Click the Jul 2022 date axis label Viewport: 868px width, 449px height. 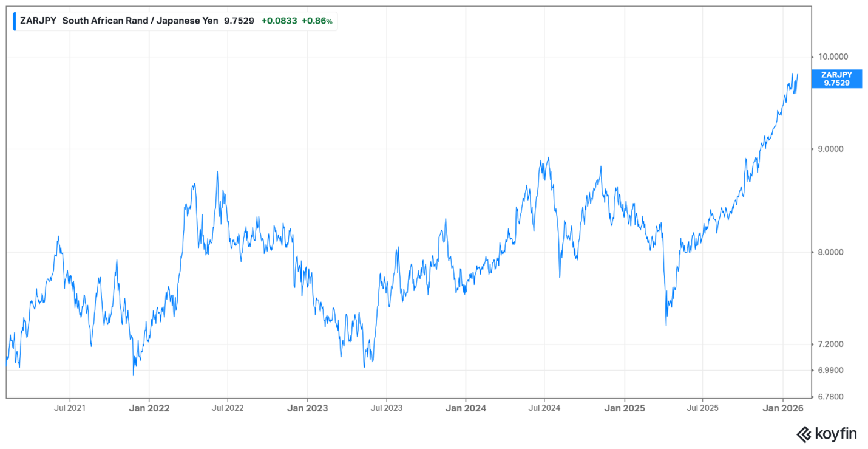click(x=228, y=408)
